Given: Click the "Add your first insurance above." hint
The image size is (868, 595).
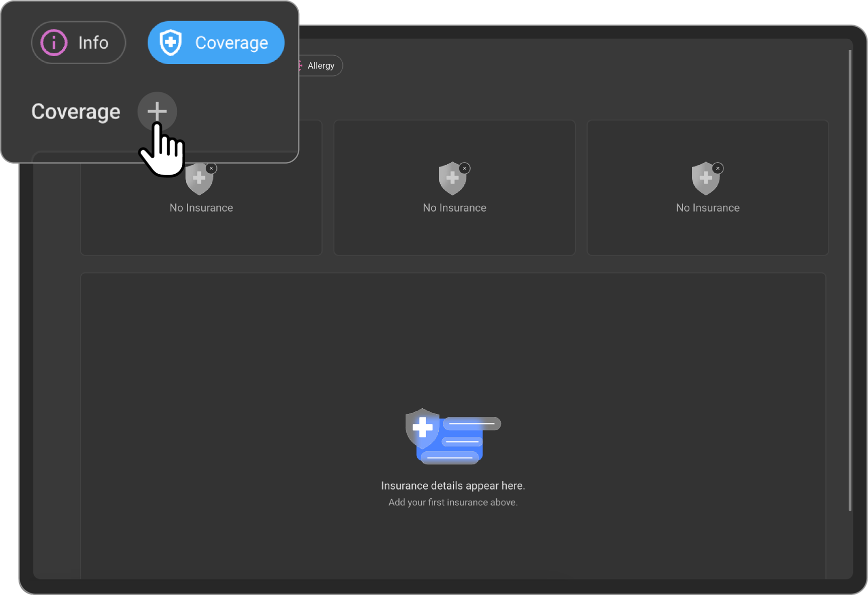Looking at the screenshot, I should (453, 502).
